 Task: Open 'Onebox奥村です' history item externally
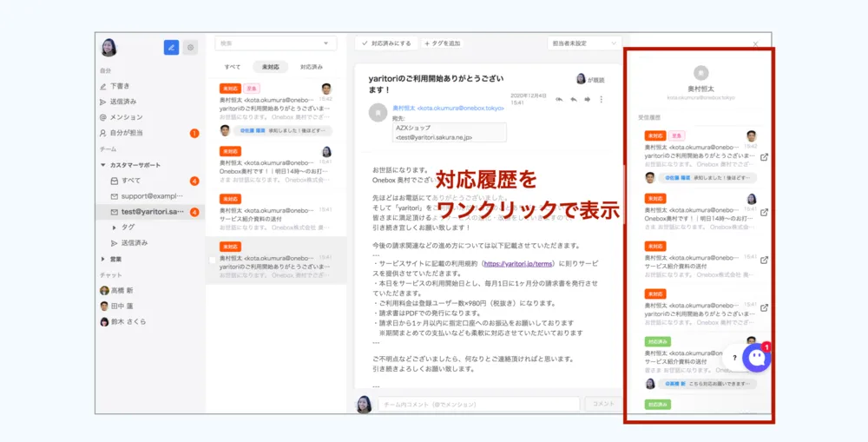click(x=764, y=212)
